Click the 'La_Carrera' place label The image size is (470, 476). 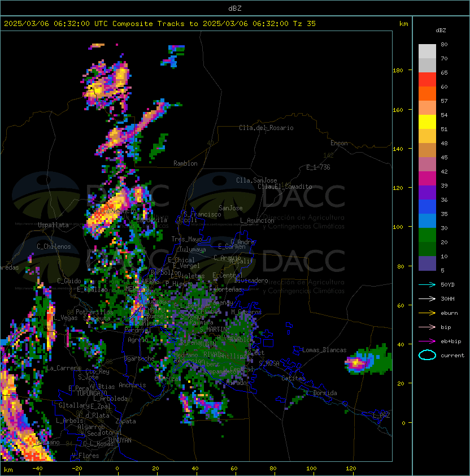(x=63, y=368)
